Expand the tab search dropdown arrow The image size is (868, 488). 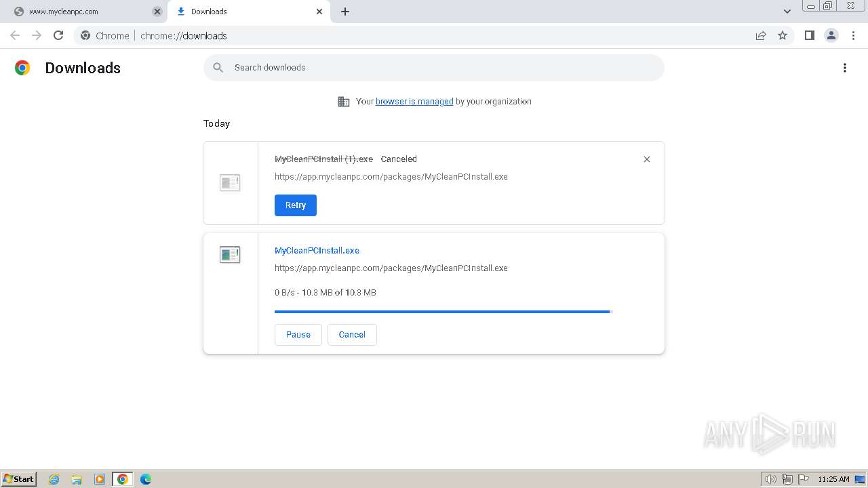(787, 12)
